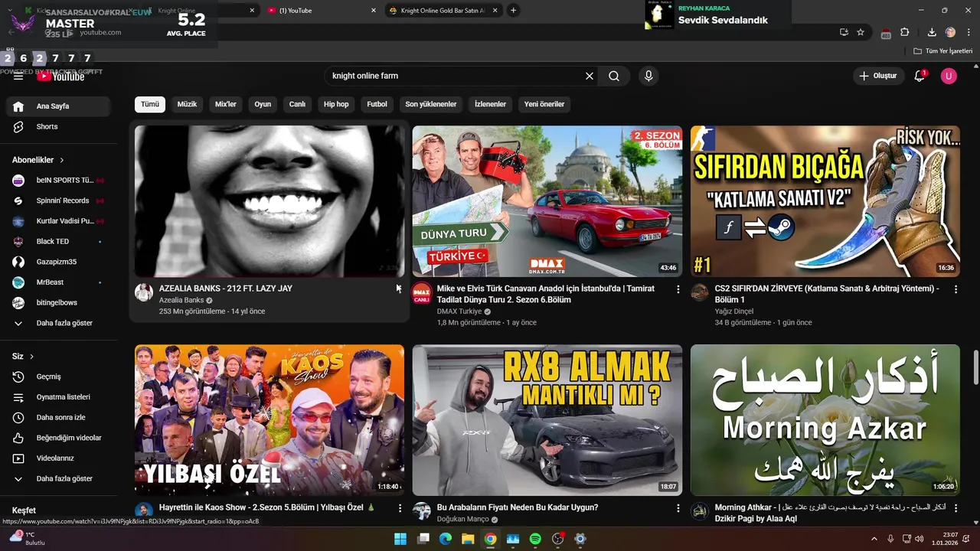Open more options for CS2 Sıfırdan Zirveye video
The width and height of the screenshot is (980, 551).
click(955, 289)
